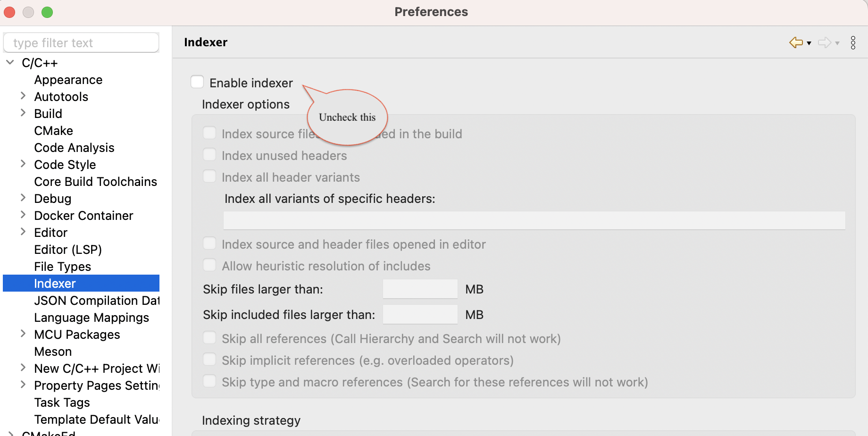Expand the MCU Packages entry

[23, 333]
